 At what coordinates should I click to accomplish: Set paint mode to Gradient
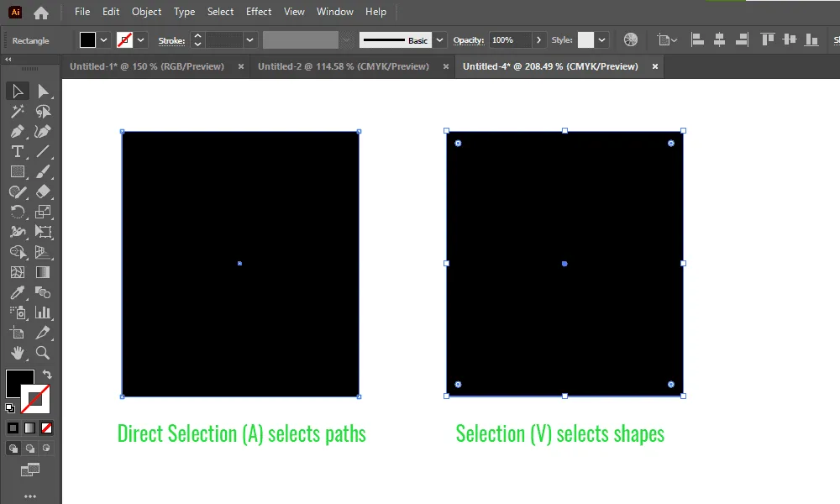coord(30,428)
